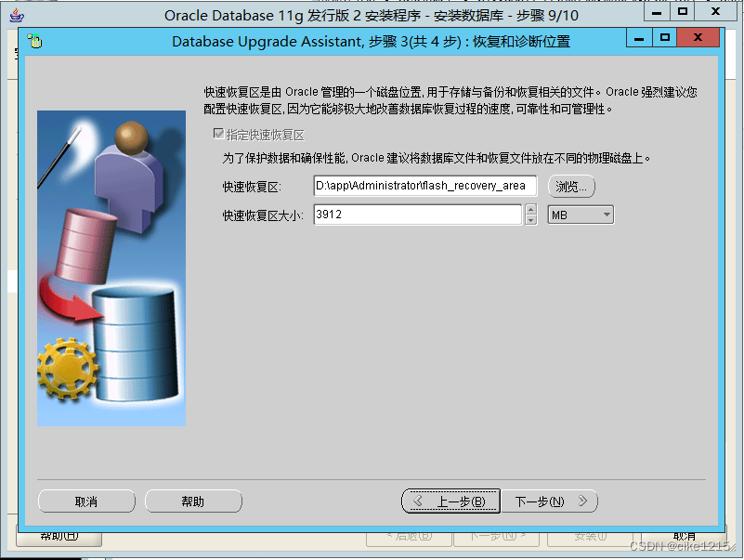Proceed with 下一步(N) button
This screenshot has width=744, height=560.
550,501
